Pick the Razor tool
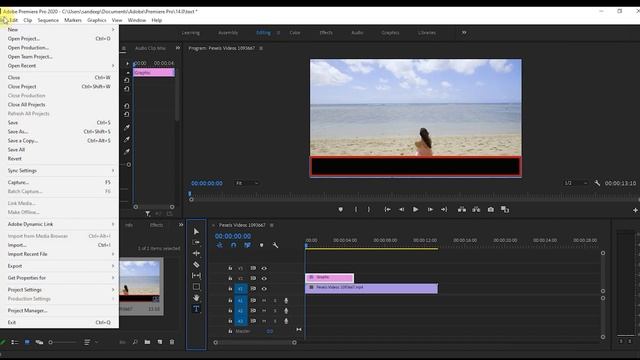The width and height of the screenshot is (640, 360). click(196, 264)
